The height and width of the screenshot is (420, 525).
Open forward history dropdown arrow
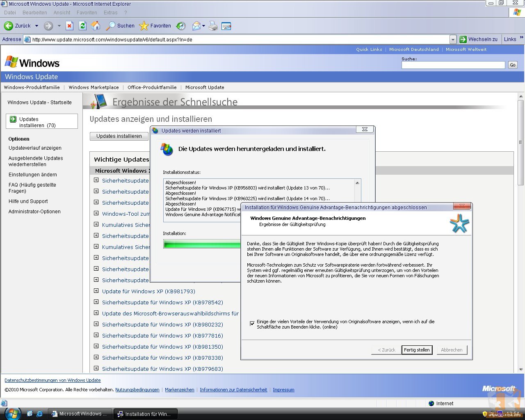click(59, 26)
